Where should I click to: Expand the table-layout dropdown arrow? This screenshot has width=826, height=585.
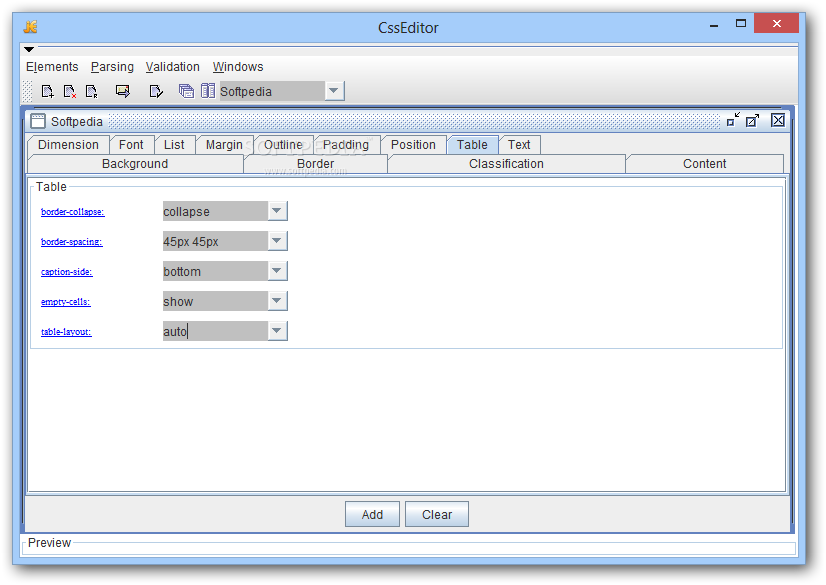point(277,331)
